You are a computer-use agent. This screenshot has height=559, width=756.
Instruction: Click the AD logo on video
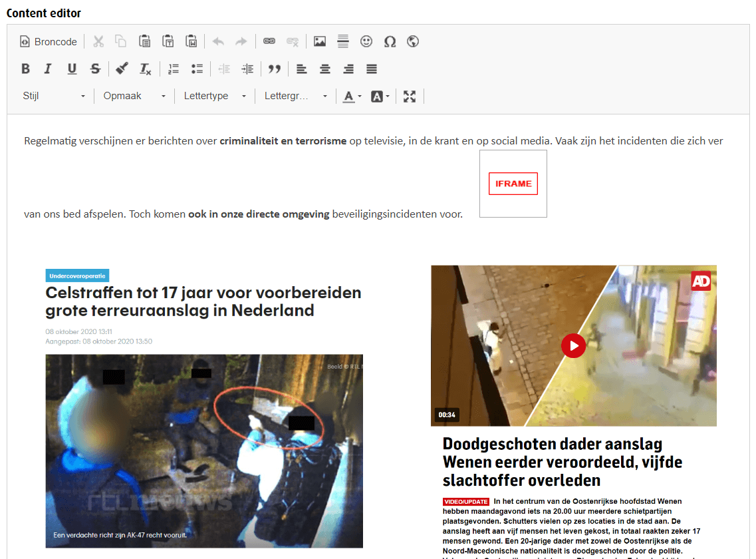coord(701,280)
